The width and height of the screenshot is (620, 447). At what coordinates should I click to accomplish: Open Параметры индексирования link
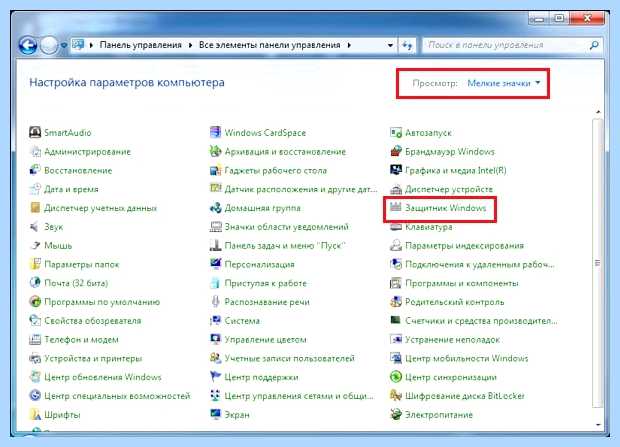pos(464,246)
